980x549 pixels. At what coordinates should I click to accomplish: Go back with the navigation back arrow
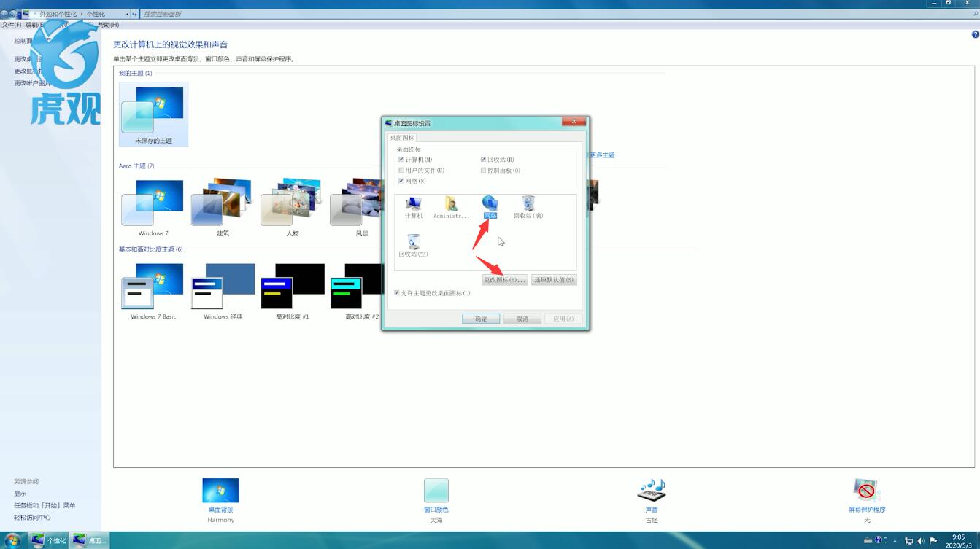tap(4, 14)
